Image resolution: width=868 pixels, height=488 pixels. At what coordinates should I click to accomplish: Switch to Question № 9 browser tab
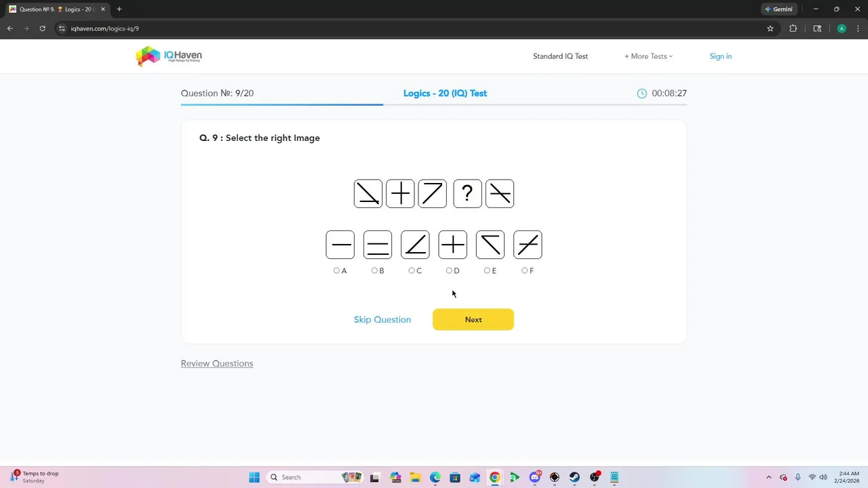57,9
